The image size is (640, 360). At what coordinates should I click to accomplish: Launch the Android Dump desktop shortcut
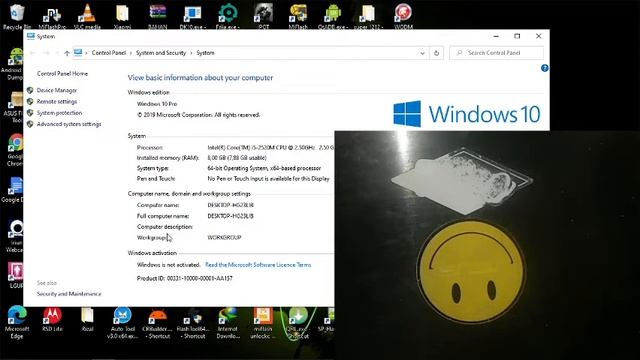coord(13,64)
